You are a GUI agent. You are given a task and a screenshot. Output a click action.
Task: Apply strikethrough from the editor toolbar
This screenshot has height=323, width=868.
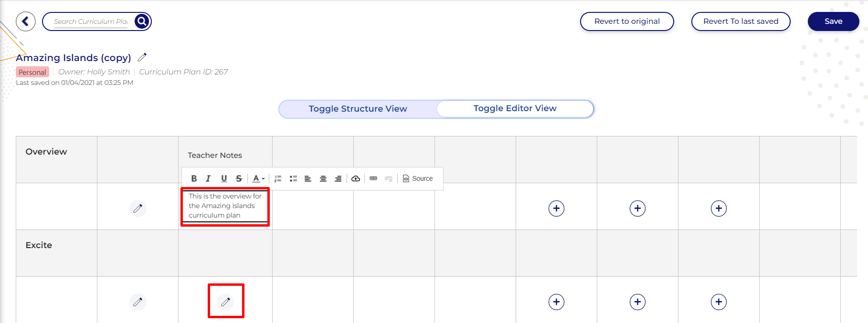click(239, 178)
